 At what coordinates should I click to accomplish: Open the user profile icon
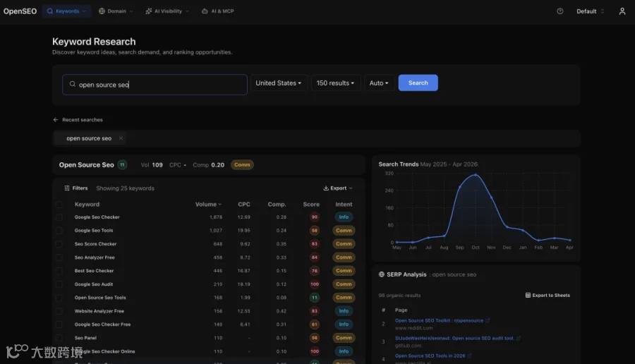coord(622,11)
